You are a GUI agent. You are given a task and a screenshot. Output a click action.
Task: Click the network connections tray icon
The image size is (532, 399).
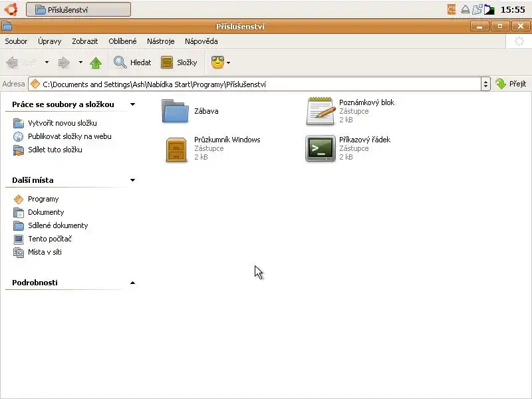tap(477, 9)
